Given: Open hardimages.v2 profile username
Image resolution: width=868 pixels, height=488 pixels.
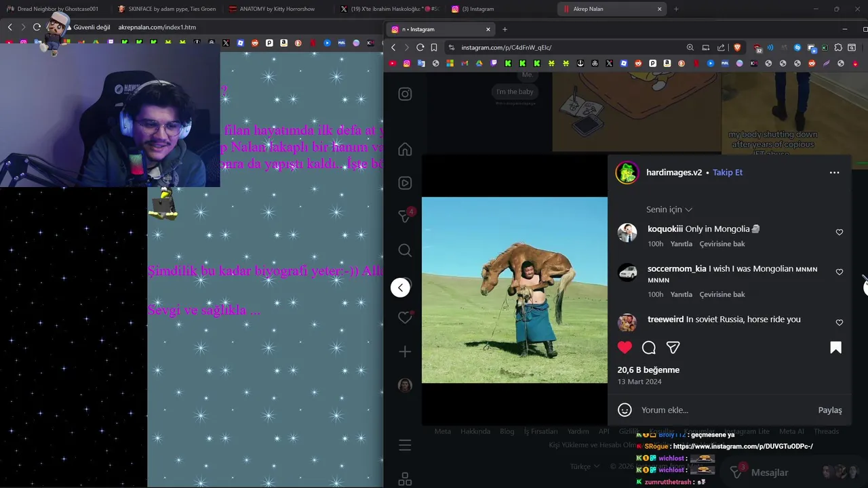Looking at the screenshot, I should [674, 172].
